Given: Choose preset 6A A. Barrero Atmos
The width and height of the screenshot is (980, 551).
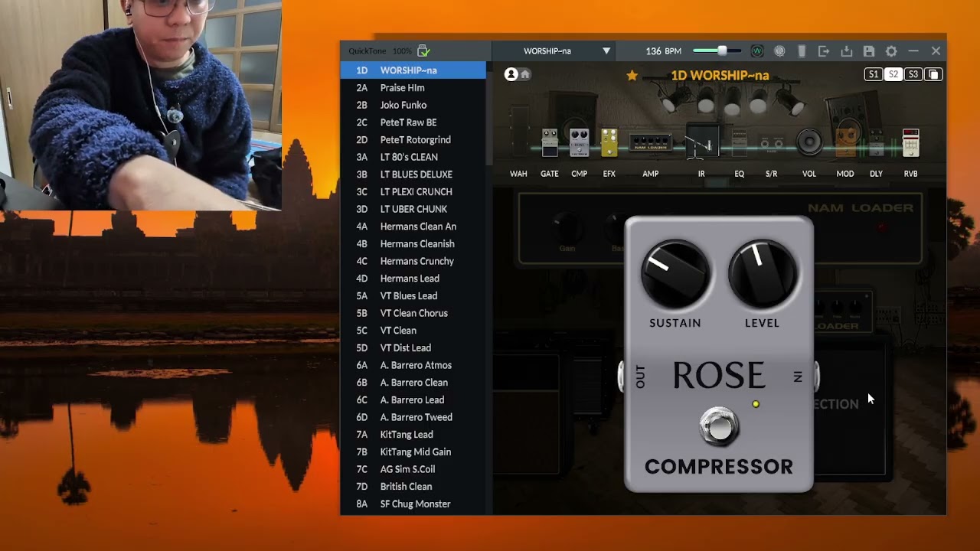Looking at the screenshot, I should pos(413,365).
